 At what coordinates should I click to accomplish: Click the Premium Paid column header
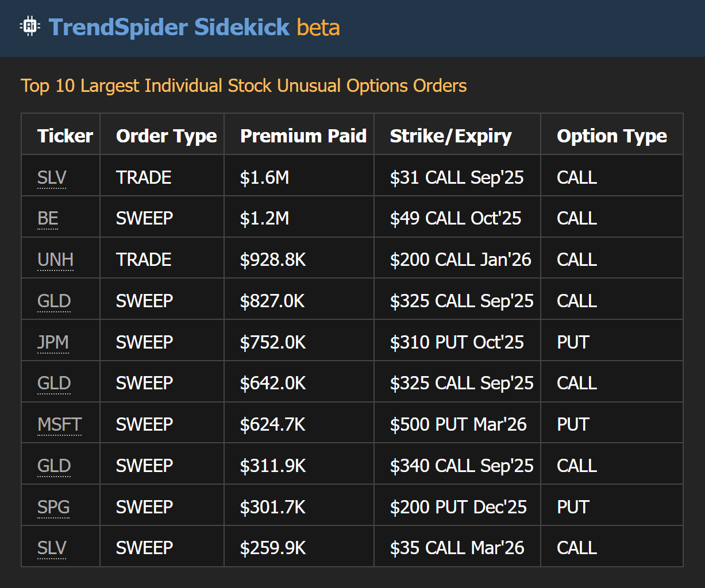(303, 136)
